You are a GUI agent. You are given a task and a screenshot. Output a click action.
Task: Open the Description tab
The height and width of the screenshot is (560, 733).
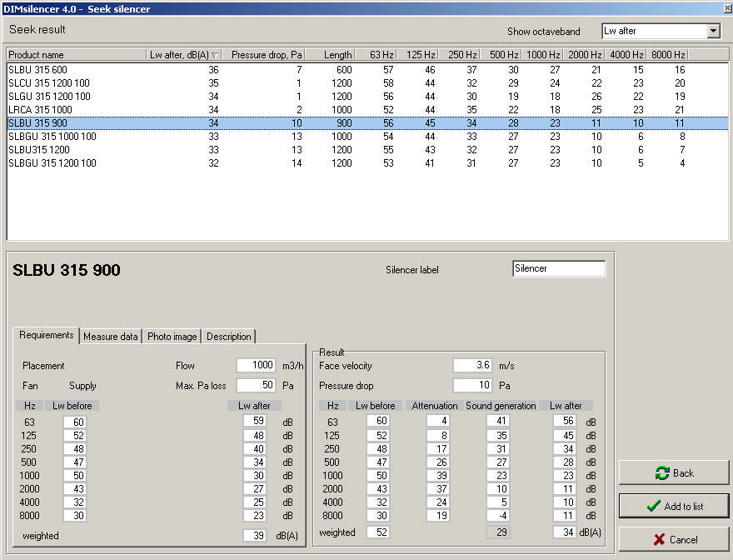pos(228,337)
